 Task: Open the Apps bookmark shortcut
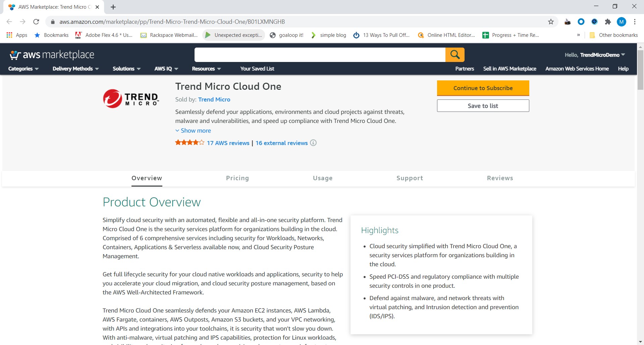[17, 35]
